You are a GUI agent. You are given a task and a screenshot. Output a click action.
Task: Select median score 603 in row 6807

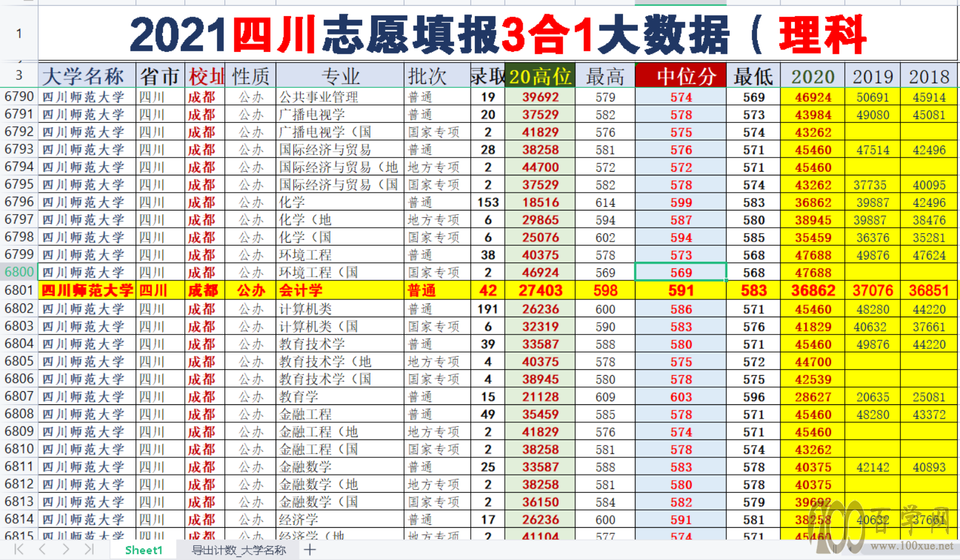pyautogui.click(x=681, y=397)
